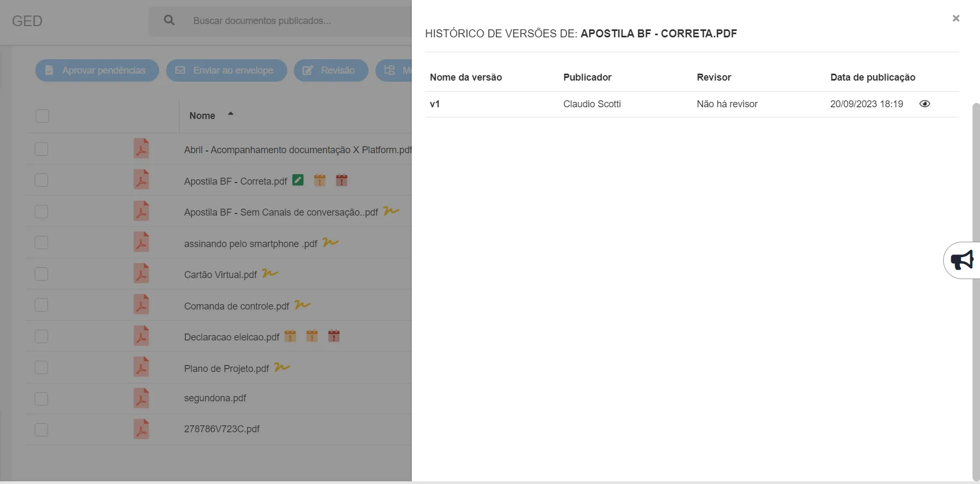Image resolution: width=980 pixels, height=484 pixels.
Task: Check the assinando pelo smartphone row
Action: pos(41,243)
